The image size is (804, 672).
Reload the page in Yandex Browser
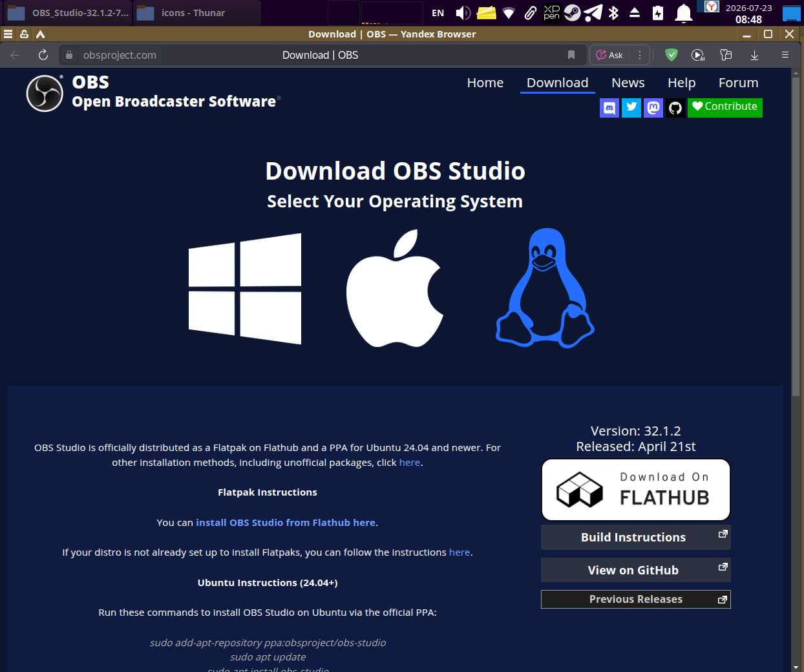click(43, 55)
